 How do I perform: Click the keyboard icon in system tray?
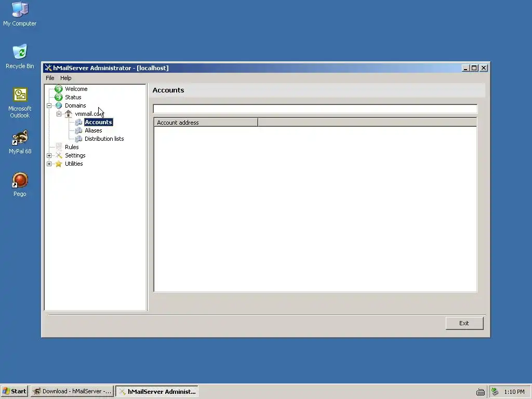coord(481,392)
